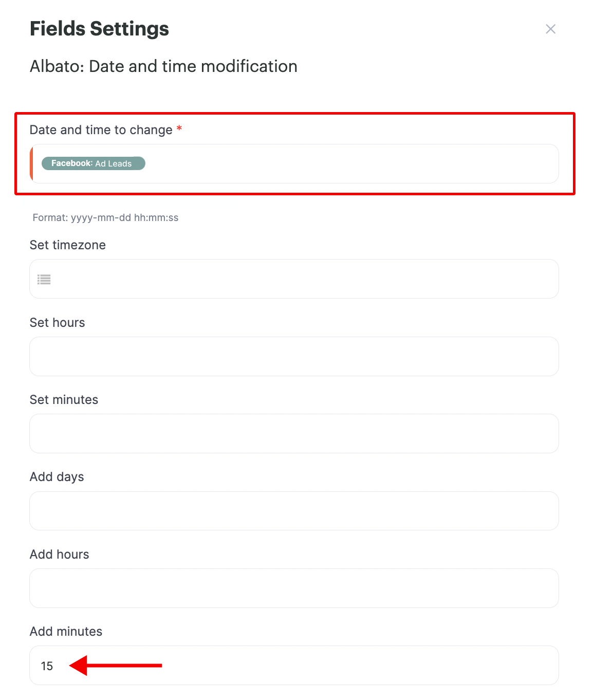Viewport: 594px width, 700px height.
Task: Click the "Set minutes" label text
Action: tap(64, 400)
